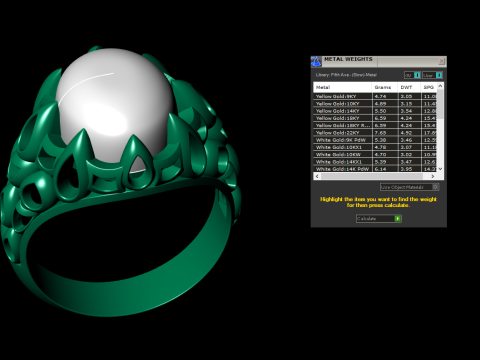The image size is (480, 360).
Task: Select the White Gold:9K PdW row
Action: 375,140
